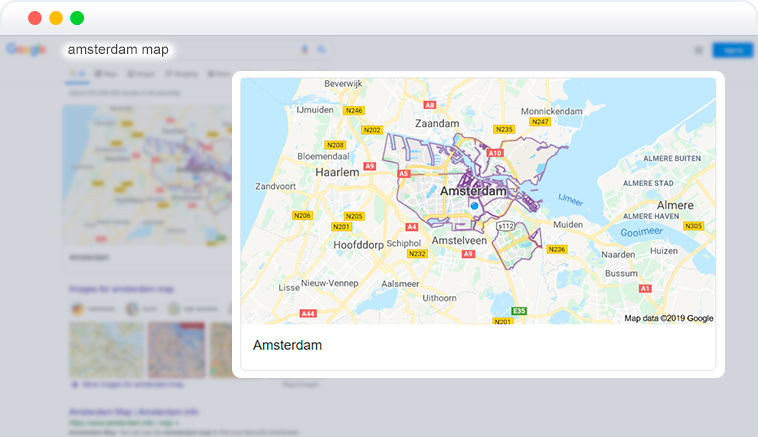Click the Google logo
Screen dimensions: 758x437
pyautogui.click(x=26, y=49)
